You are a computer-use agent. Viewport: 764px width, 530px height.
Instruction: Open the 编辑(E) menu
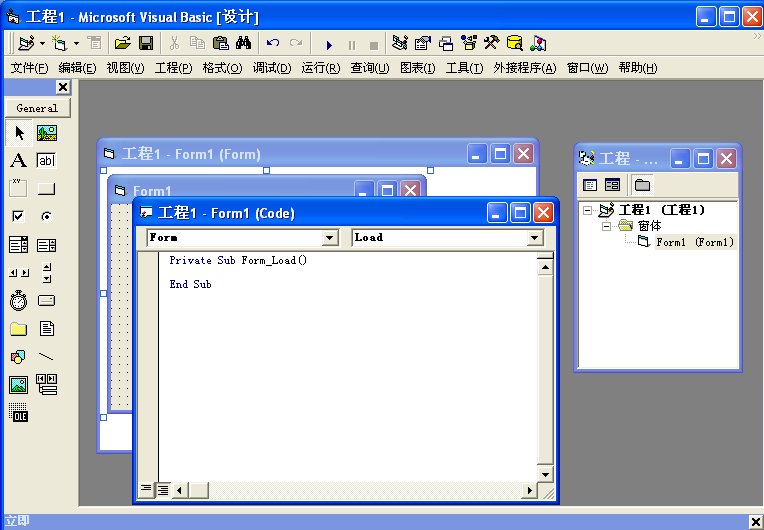click(77, 68)
